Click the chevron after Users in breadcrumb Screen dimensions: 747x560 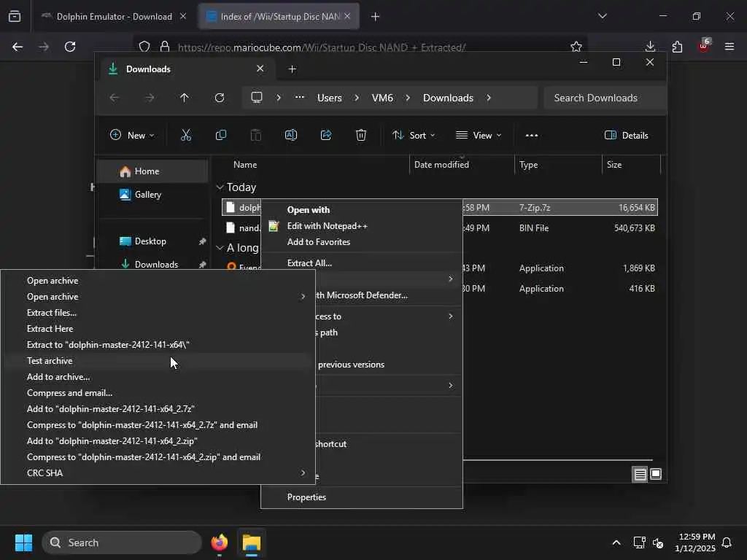(x=356, y=98)
